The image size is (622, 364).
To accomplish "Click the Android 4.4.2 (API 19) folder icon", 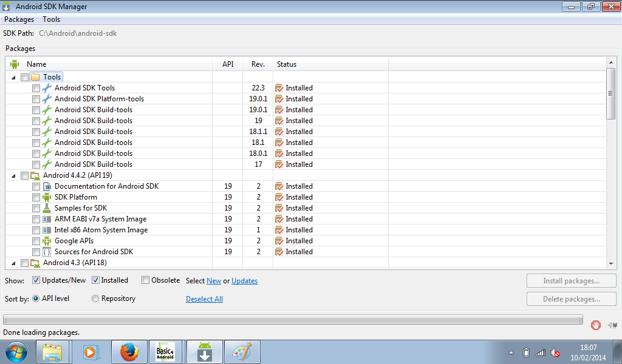I will pos(35,175).
